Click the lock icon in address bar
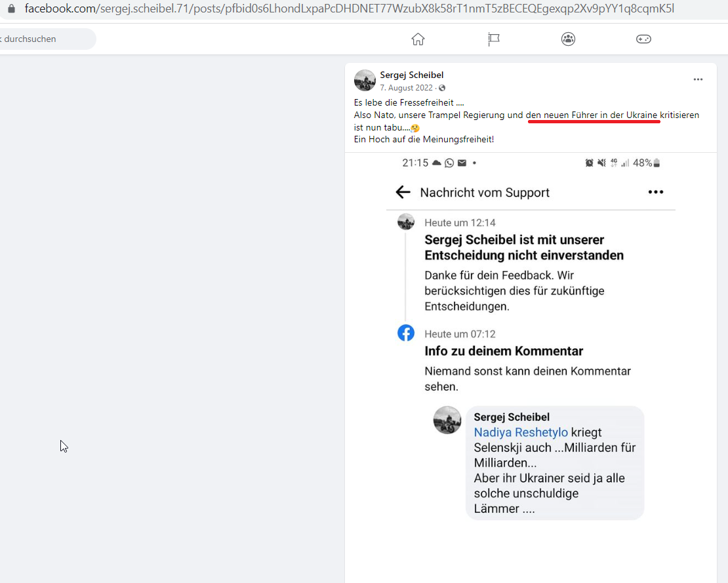Screen dimensions: 728x583 [11, 9]
